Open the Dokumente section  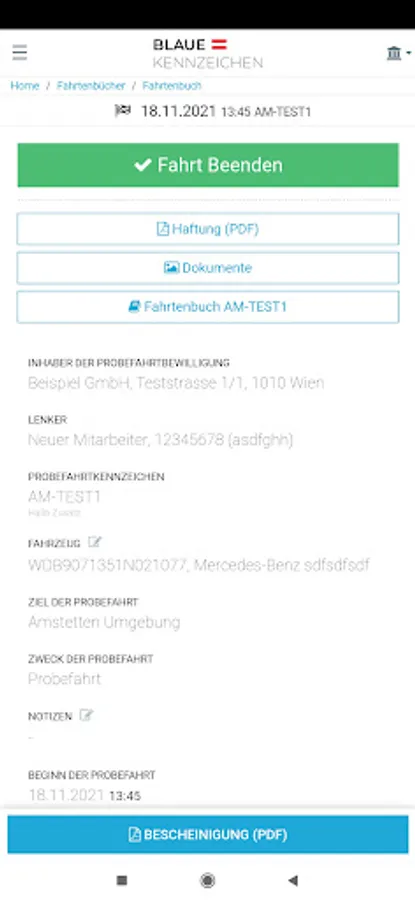point(208,268)
